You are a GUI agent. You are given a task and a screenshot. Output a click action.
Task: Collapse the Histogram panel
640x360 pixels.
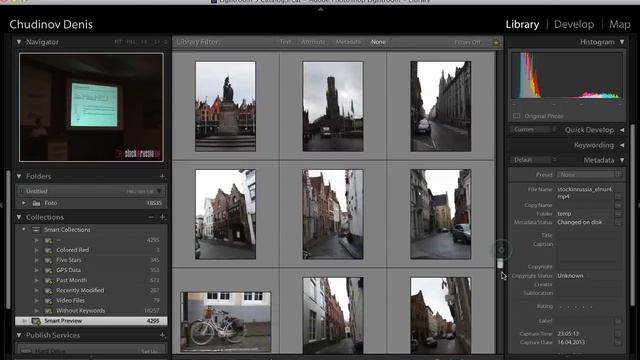pos(622,42)
